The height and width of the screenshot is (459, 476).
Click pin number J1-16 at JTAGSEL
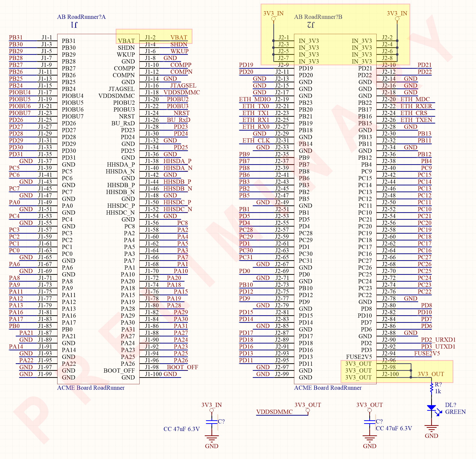coord(152,86)
